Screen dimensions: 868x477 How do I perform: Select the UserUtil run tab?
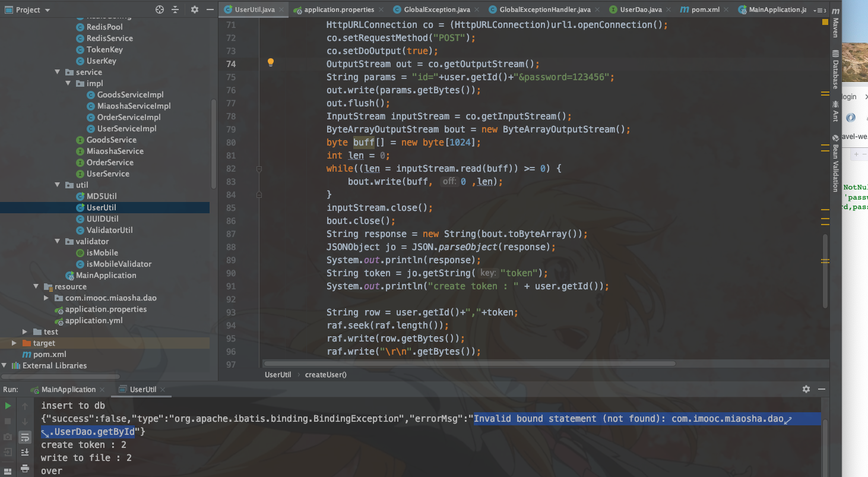point(142,390)
